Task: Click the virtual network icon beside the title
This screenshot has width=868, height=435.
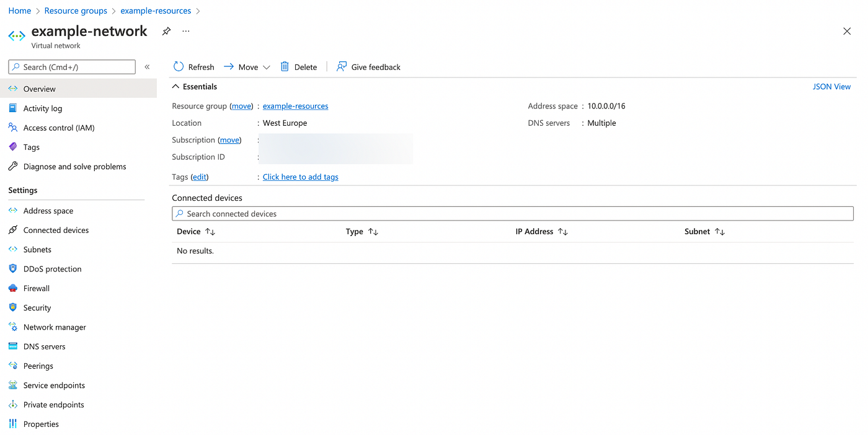Action: point(17,36)
